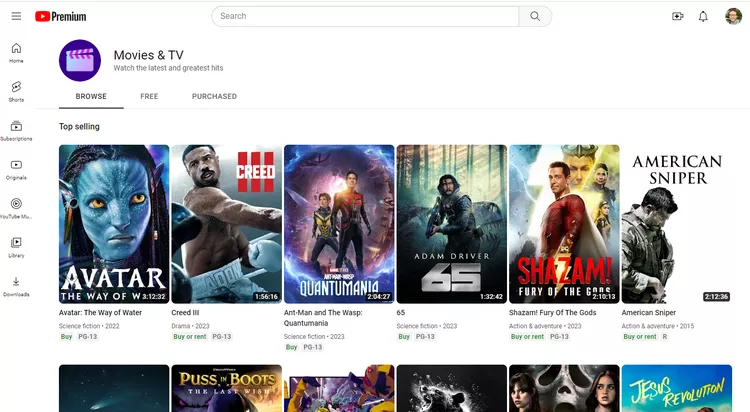Image resolution: width=750 pixels, height=412 pixels.
Task: Focus the Search input field
Action: [365, 16]
